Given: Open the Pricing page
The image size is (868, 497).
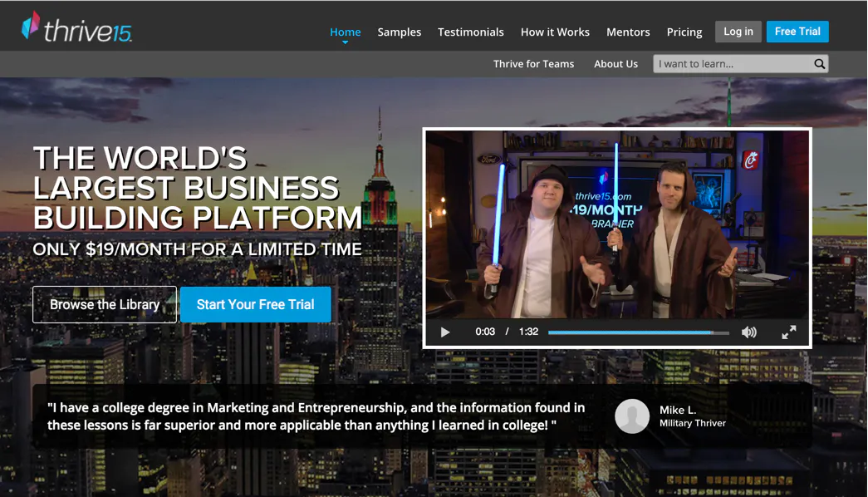Looking at the screenshot, I should 684,32.
